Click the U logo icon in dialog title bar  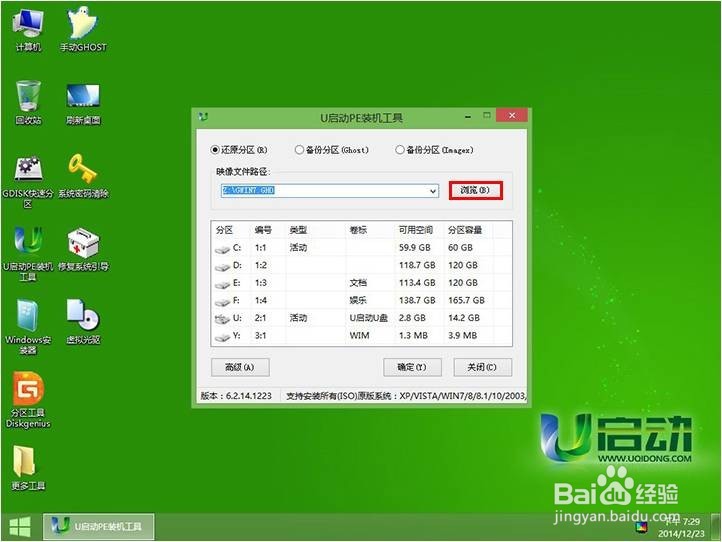coord(204,117)
